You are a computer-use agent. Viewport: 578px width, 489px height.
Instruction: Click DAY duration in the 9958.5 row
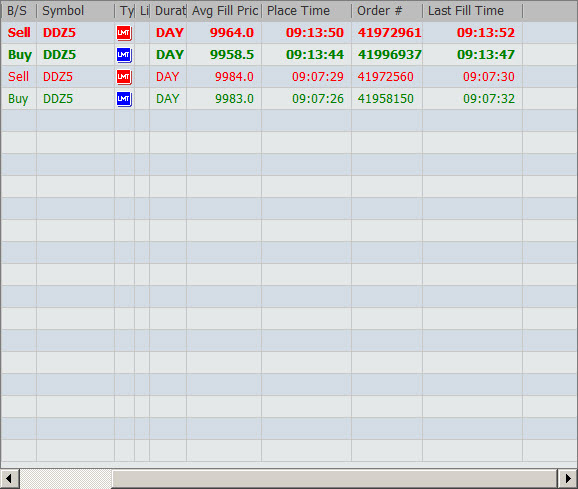(170, 55)
